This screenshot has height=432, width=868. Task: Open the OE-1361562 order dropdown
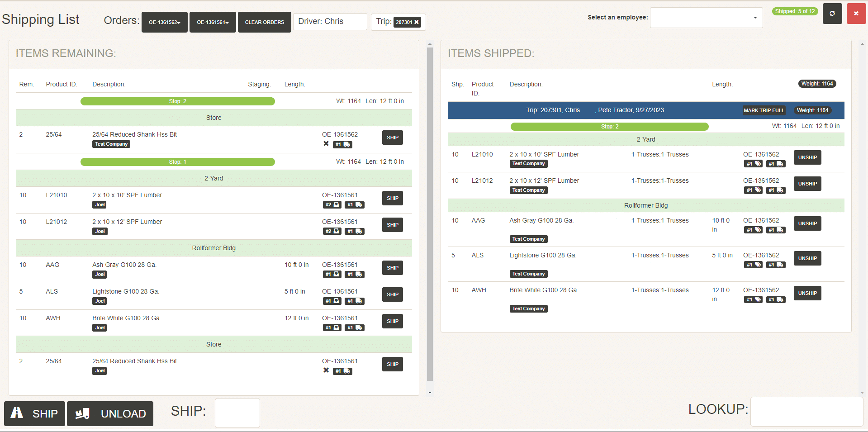click(165, 22)
